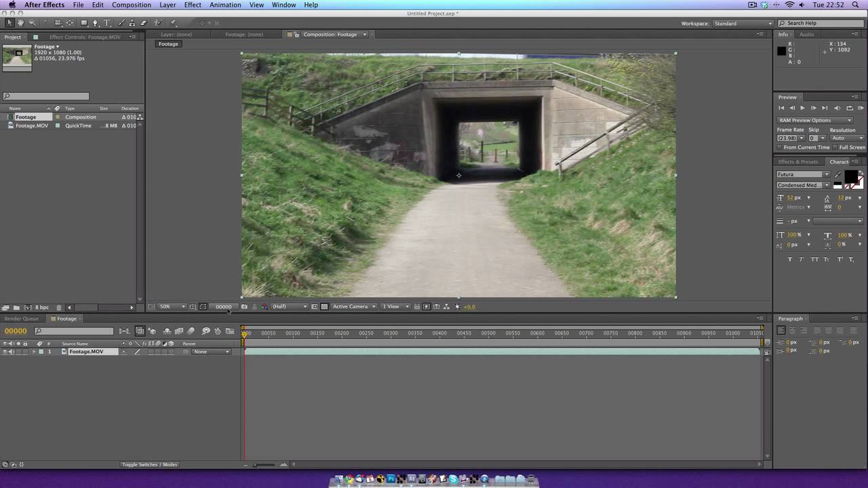The height and width of the screenshot is (488, 868).
Task: Toggle audio of Footage.MOV layer
Action: pyautogui.click(x=12, y=352)
